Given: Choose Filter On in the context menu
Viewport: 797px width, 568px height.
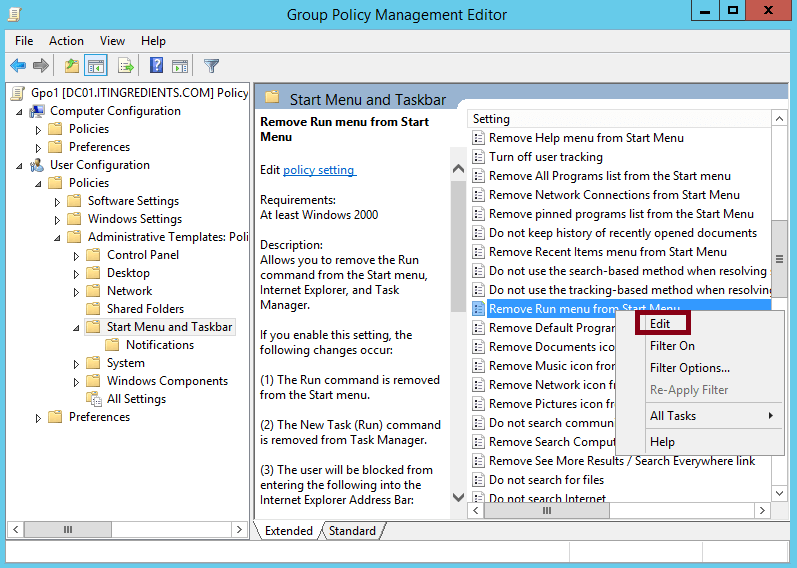Looking at the screenshot, I should tap(672, 346).
